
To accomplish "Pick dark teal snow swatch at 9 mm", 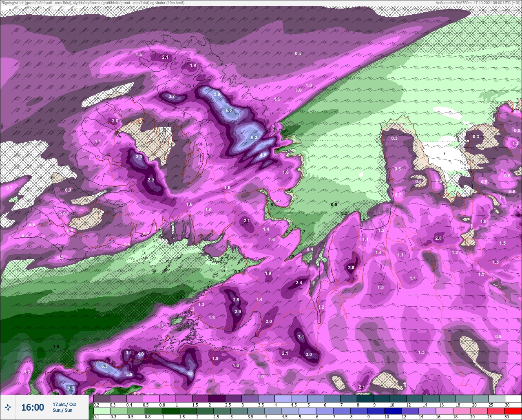I will [x=381, y=398].
